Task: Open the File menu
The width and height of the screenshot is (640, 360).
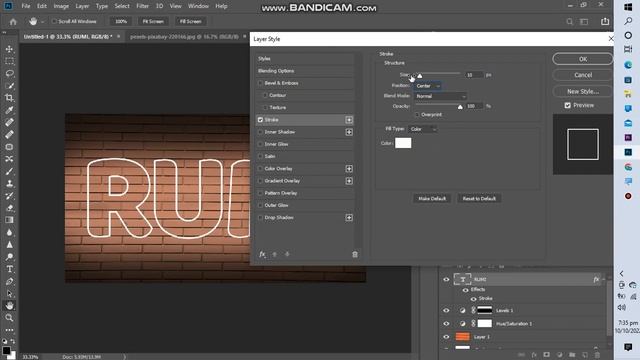Action: (x=26, y=6)
